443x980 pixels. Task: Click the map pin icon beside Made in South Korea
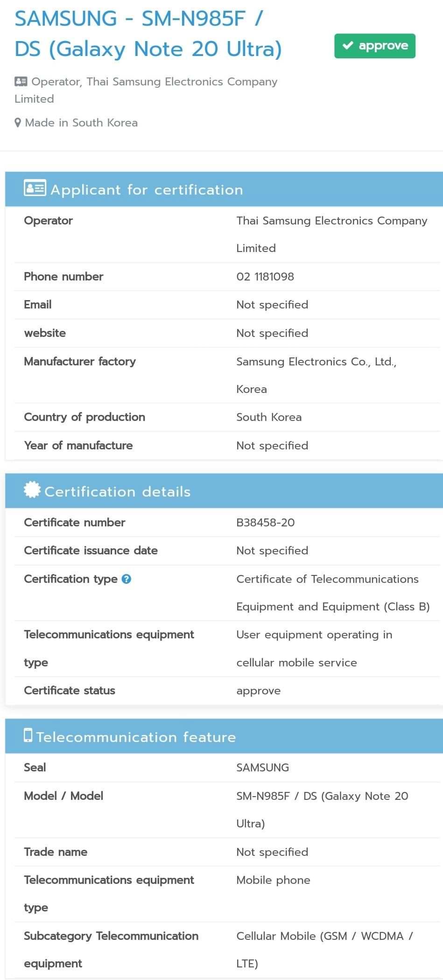(x=18, y=123)
